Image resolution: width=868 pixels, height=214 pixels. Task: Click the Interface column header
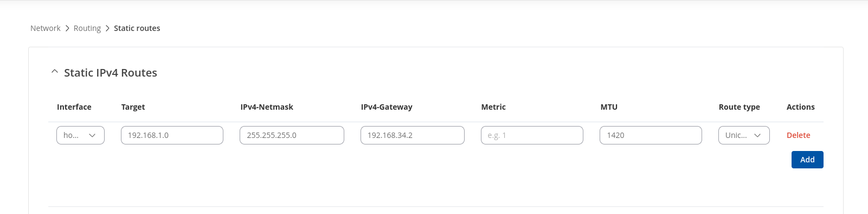74,107
